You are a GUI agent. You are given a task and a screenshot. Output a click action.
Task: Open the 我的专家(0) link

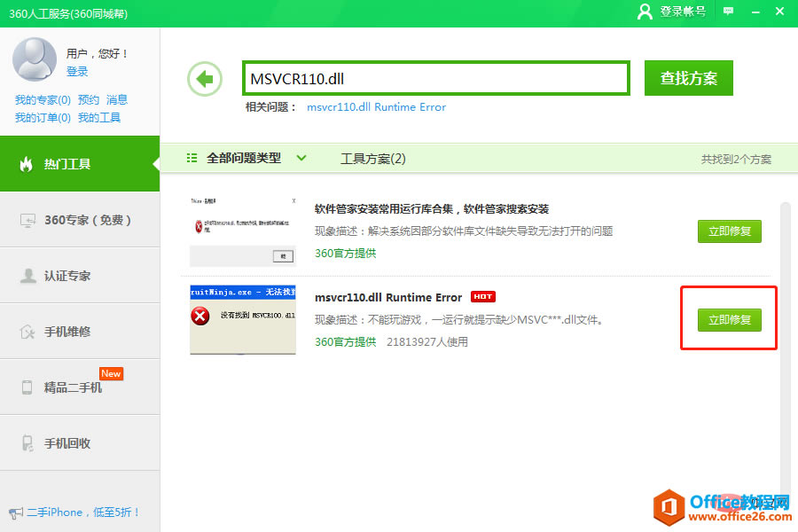[43, 100]
